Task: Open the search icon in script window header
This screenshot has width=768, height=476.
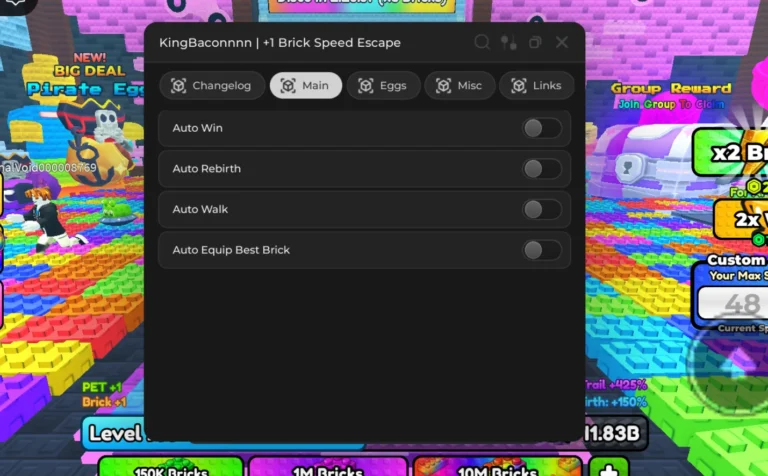Action: [482, 42]
